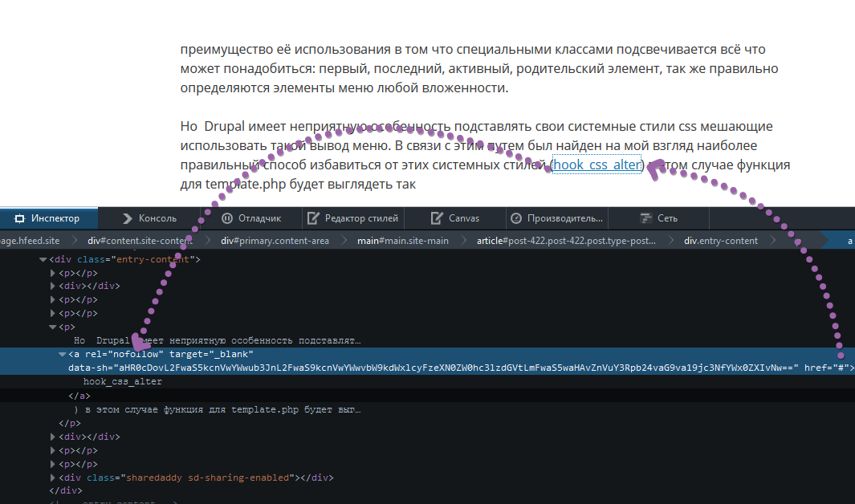Follow the hook_css_alter link in article
The height and width of the screenshot is (504, 855).
597,165
